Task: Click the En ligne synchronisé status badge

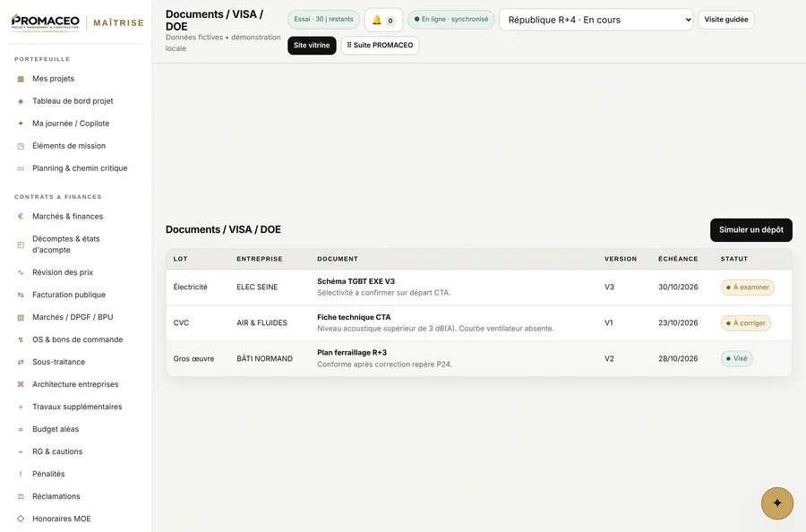Action: pyautogui.click(x=450, y=20)
